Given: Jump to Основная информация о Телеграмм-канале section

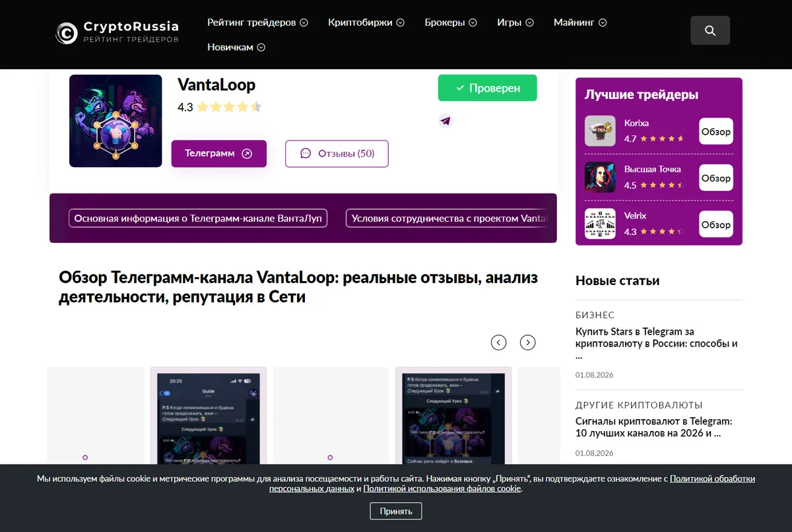Looking at the screenshot, I should point(198,218).
